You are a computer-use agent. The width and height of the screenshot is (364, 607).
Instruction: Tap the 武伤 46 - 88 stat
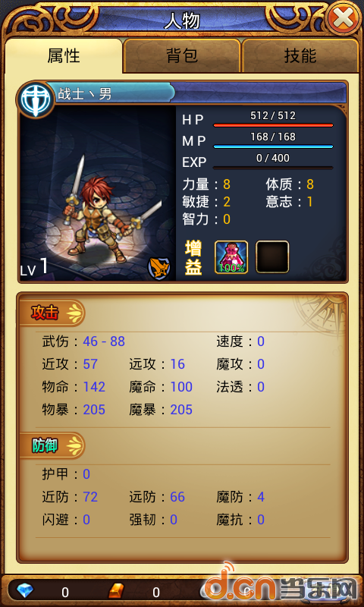coord(83,341)
